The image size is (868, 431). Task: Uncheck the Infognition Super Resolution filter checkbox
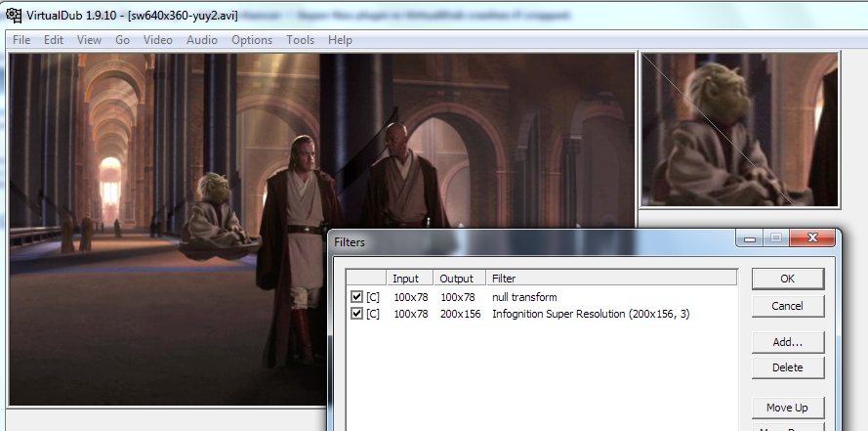point(356,314)
